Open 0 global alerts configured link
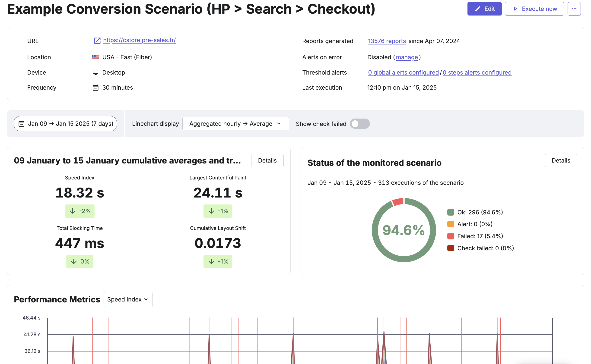Viewport: 591px width, 364px height. pyautogui.click(x=403, y=72)
